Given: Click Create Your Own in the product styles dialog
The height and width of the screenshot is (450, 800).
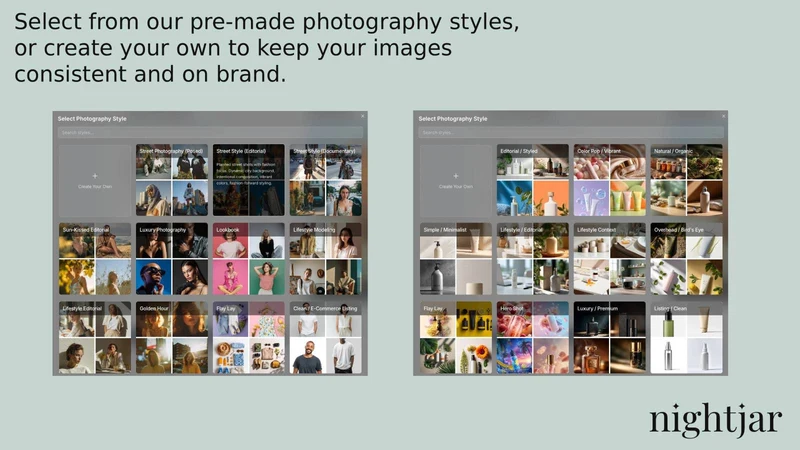Looking at the screenshot, I should coord(456,181).
